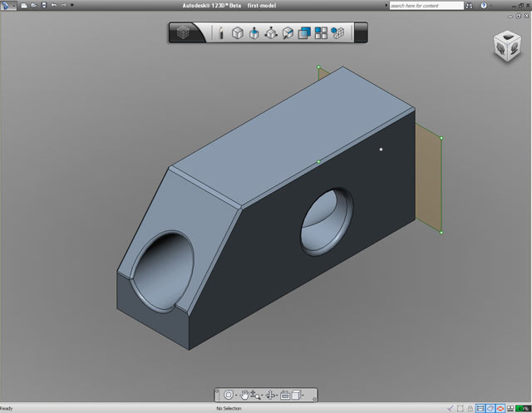This screenshot has width=532, height=413.
Task: Toggle the highlighted panel icon in status bar
Action: 480,408
